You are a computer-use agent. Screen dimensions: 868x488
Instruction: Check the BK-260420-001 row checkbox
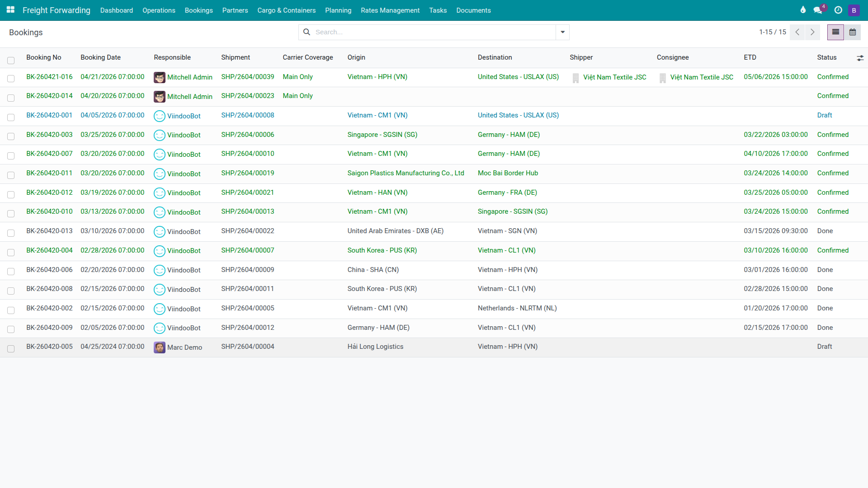click(11, 117)
